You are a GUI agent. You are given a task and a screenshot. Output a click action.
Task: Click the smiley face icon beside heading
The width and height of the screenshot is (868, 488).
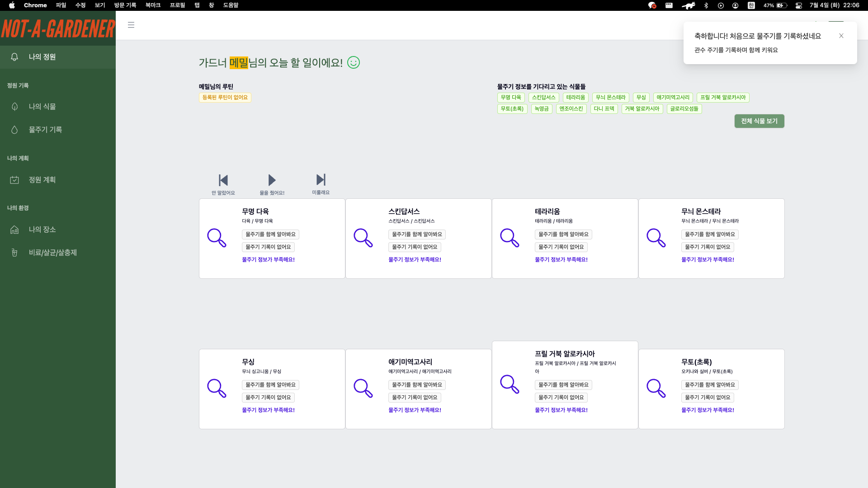tap(354, 62)
